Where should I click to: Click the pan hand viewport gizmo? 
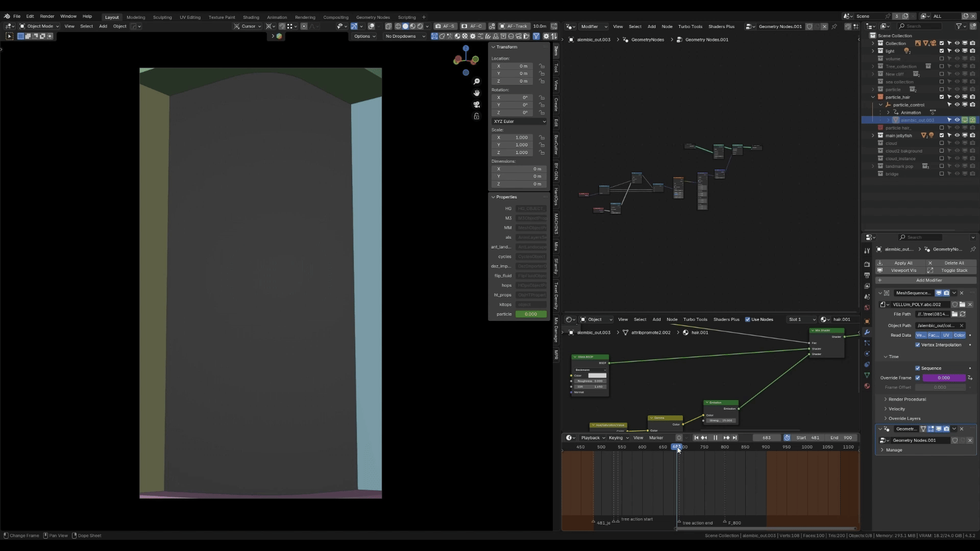click(476, 93)
